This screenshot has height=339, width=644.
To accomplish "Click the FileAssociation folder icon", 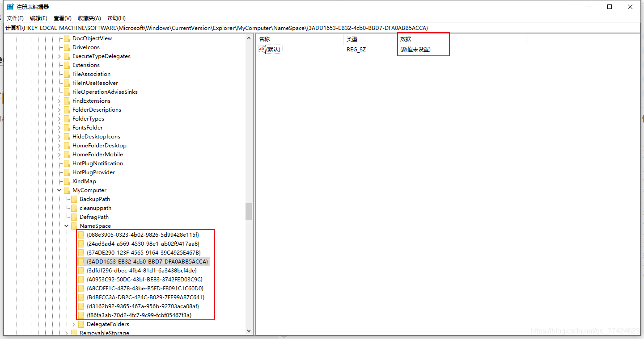I will coord(67,74).
